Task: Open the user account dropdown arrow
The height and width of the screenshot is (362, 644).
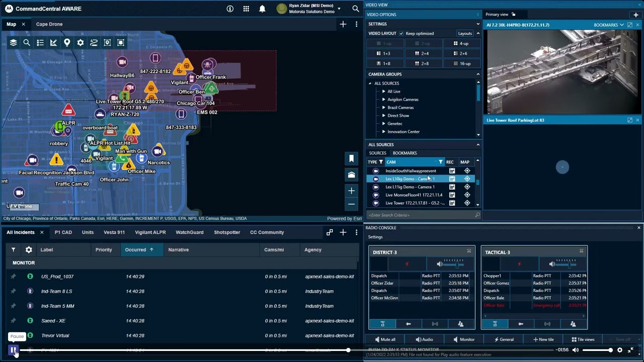Action: pos(339,9)
